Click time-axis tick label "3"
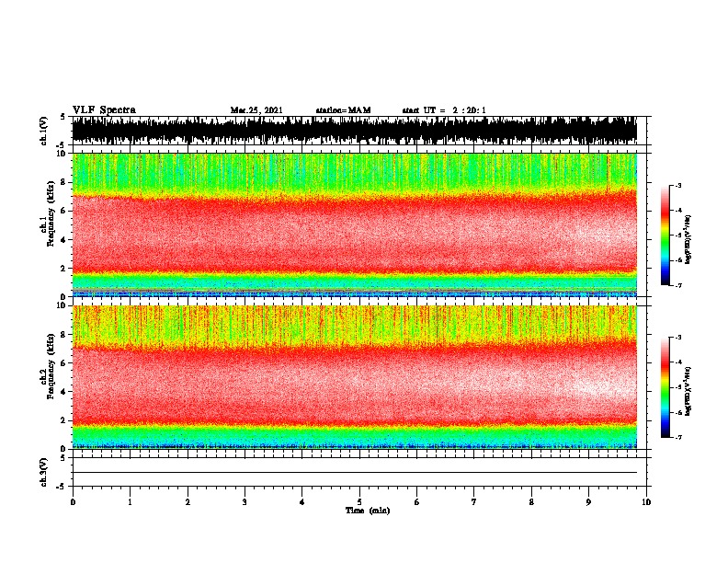The image size is (728, 563). tap(245, 502)
